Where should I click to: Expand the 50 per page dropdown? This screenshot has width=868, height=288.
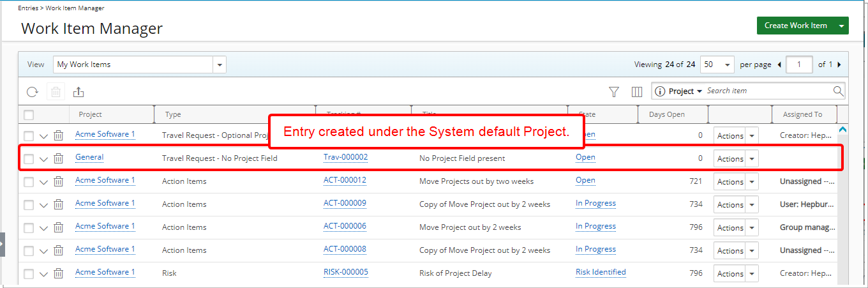[726, 64]
